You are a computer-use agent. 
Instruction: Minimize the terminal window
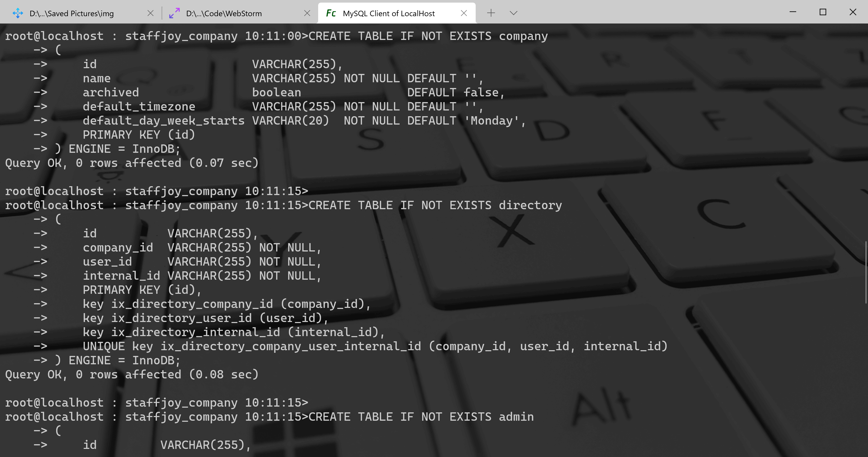pyautogui.click(x=793, y=12)
